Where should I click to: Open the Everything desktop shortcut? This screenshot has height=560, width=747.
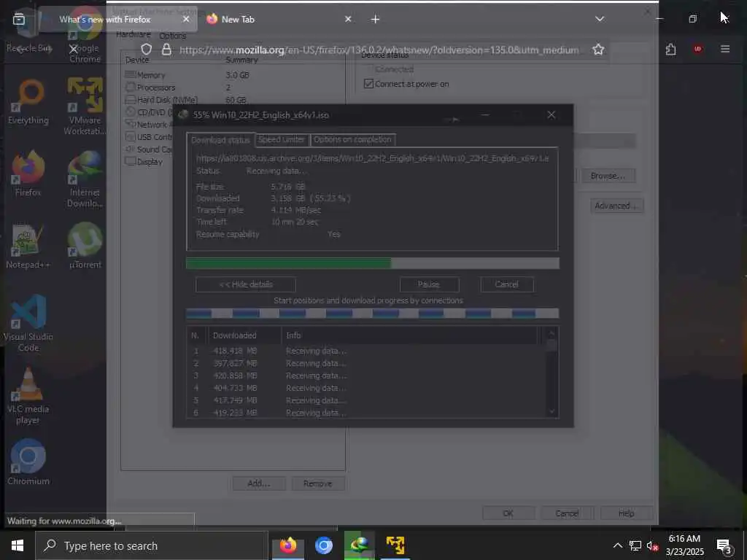(x=28, y=103)
